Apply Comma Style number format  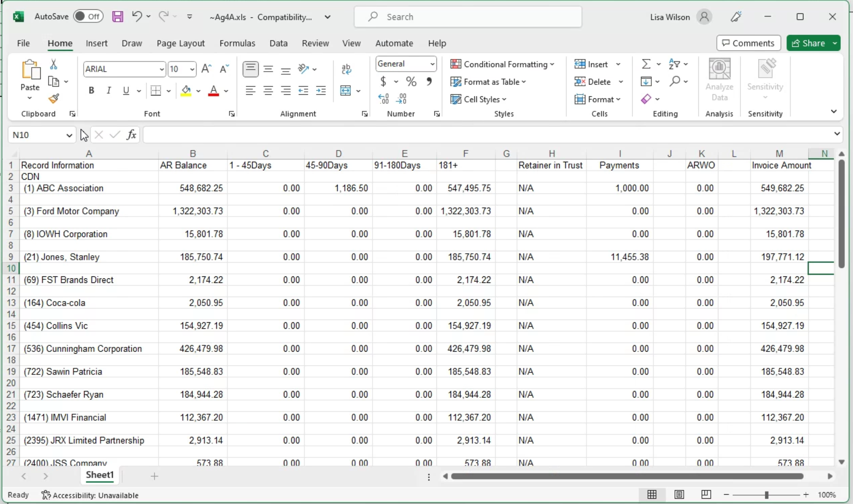[x=429, y=82]
